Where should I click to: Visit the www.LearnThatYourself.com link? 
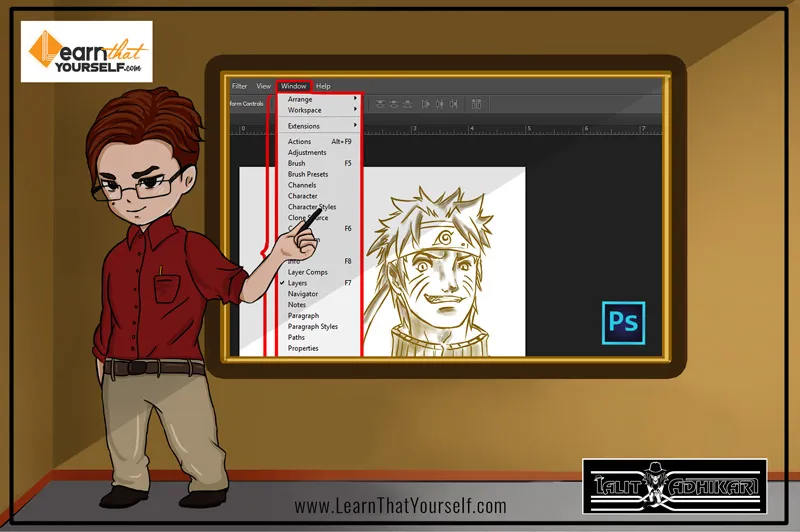(400, 505)
